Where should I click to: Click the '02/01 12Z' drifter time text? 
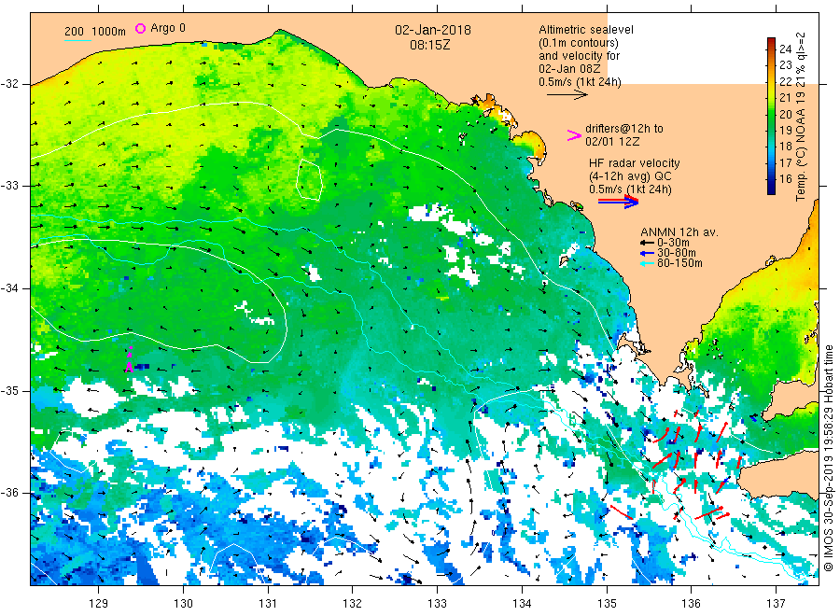612,142
